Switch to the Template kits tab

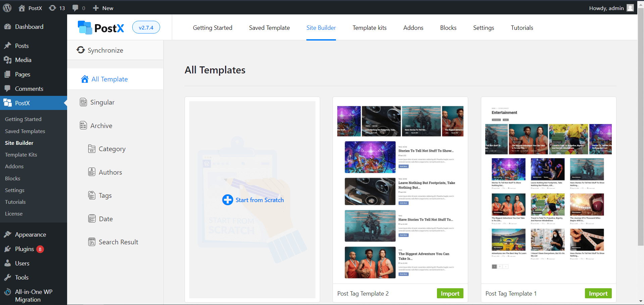369,28
